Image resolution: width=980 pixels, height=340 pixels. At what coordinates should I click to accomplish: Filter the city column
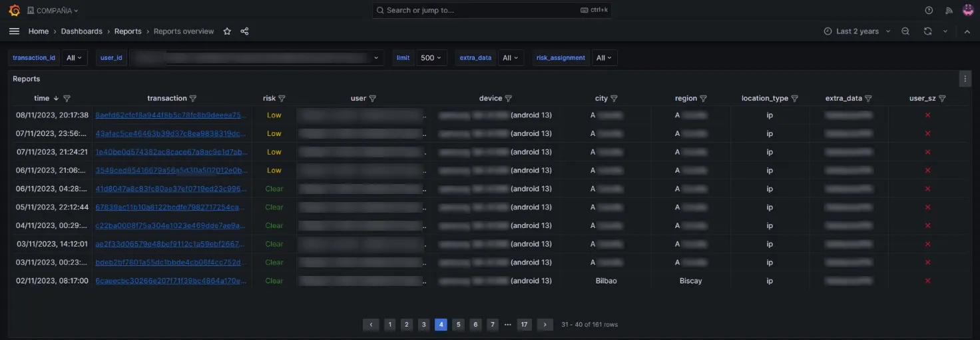(614, 99)
